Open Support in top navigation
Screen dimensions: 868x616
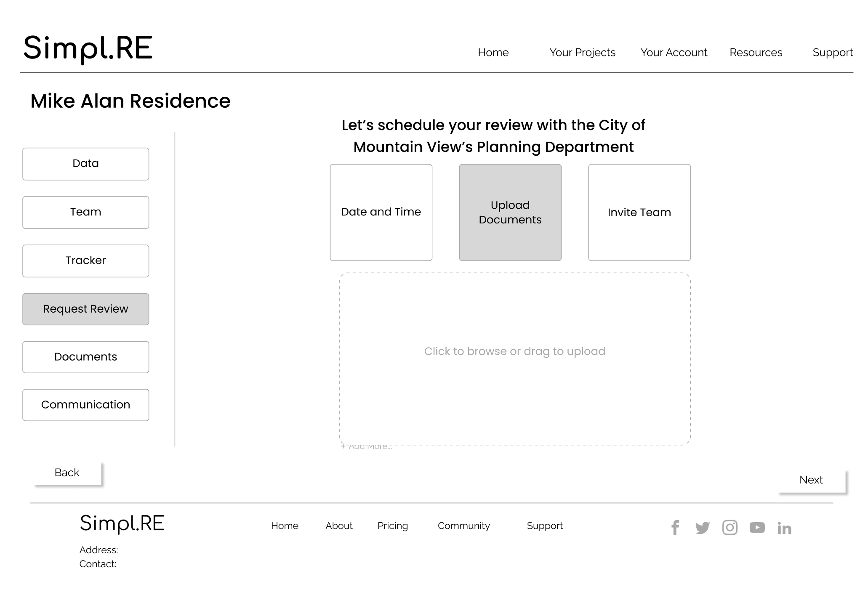833,53
